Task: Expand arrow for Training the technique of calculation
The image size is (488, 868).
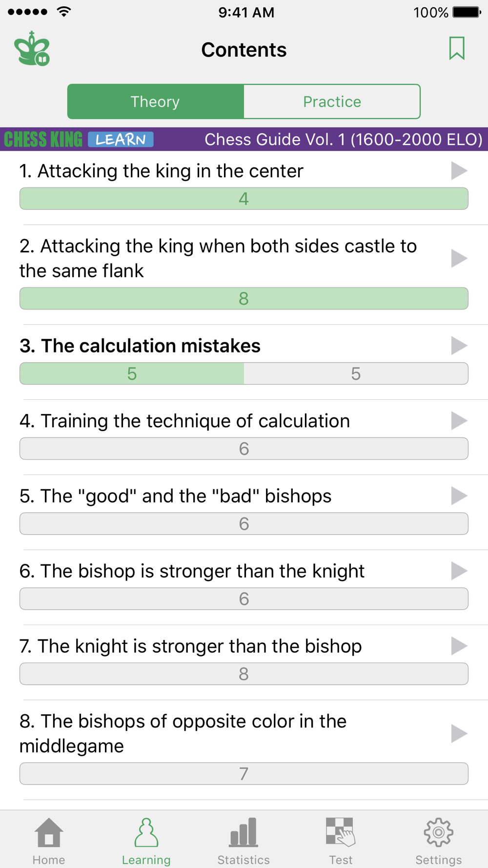Action: tap(459, 421)
